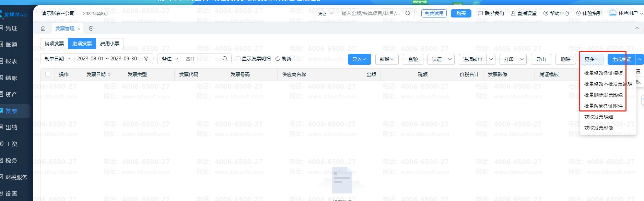Image resolution: width=644 pixels, height=201 pixels.
Task: Open 帮助中心 help center
Action: 556,13
